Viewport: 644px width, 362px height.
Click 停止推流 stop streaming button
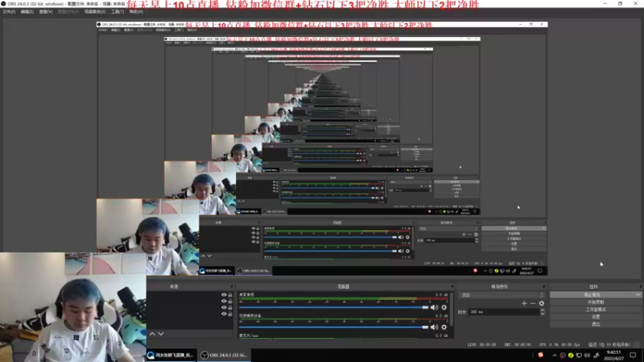click(592, 294)
